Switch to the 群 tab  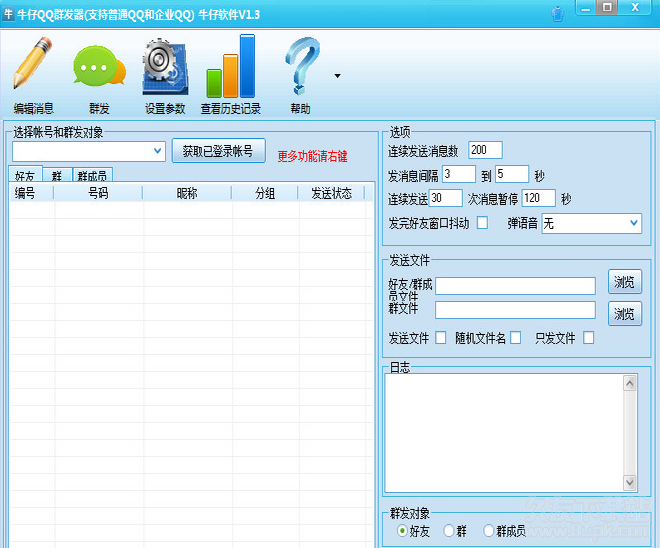click(x=57, y=175)
